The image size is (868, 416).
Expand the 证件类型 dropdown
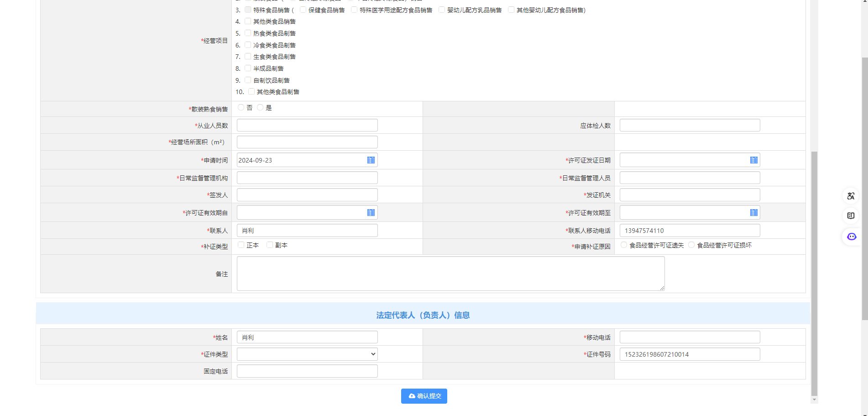click(x=307, y=354)
